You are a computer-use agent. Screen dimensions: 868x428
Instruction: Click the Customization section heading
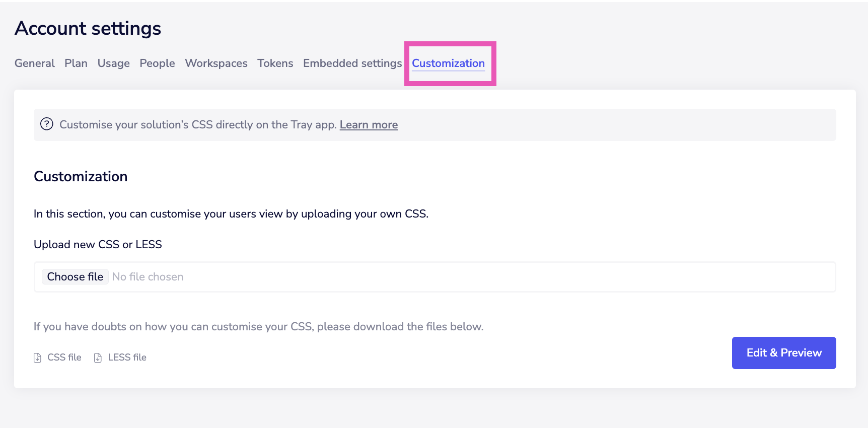pos(81,177)
